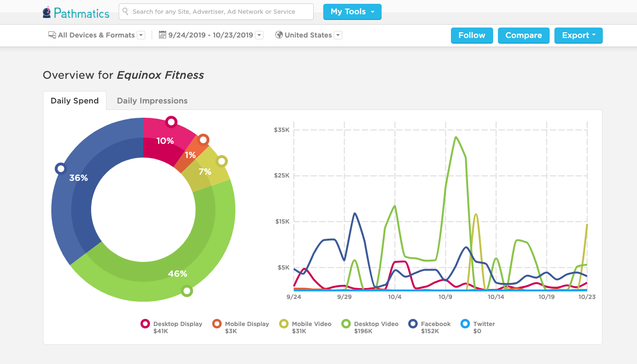Image resolution: width=637 pixels, height=364 pixels.
Task: Switch to the Daily Impressions tab
Action: tap(152, 101)
